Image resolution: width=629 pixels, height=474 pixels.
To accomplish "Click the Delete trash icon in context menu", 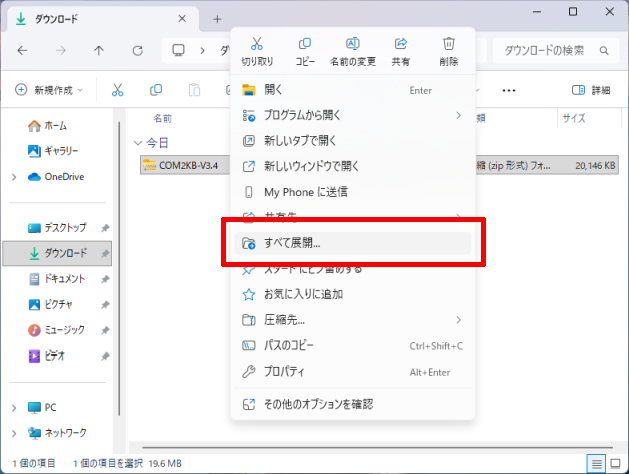I will coord(449,49).
